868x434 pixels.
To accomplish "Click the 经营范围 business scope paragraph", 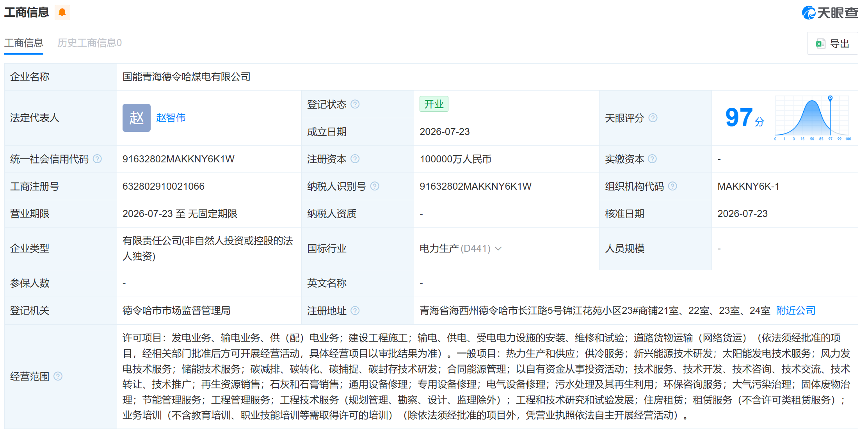I will pyautogui.click(x=486, y=376).
